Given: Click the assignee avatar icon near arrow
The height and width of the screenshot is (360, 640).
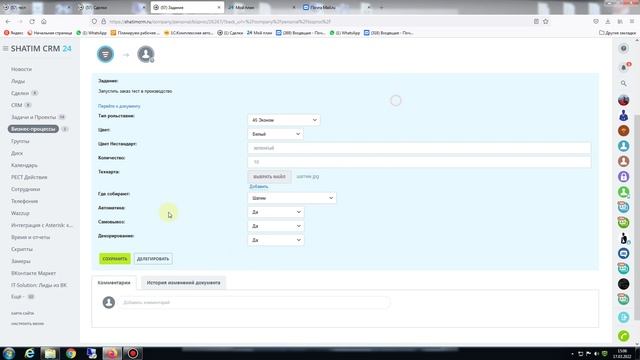Looking at the screenshot, I should click(x=146, y=54).
